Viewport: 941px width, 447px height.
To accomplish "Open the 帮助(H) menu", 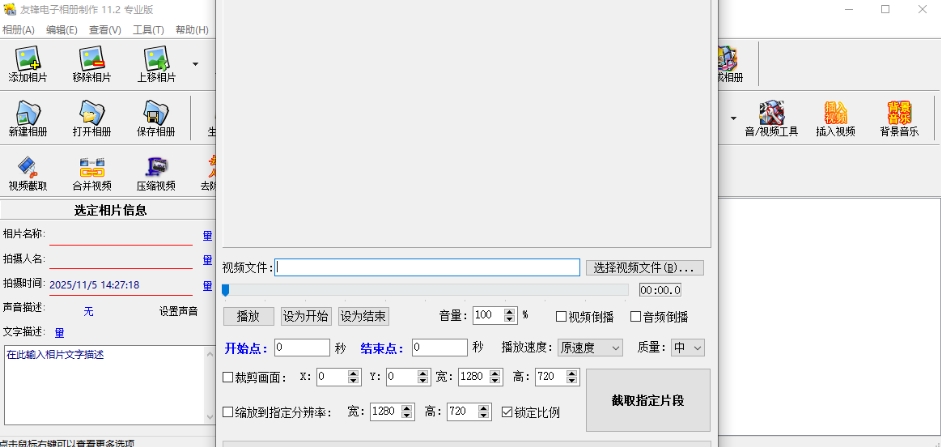I will (192, 29).
